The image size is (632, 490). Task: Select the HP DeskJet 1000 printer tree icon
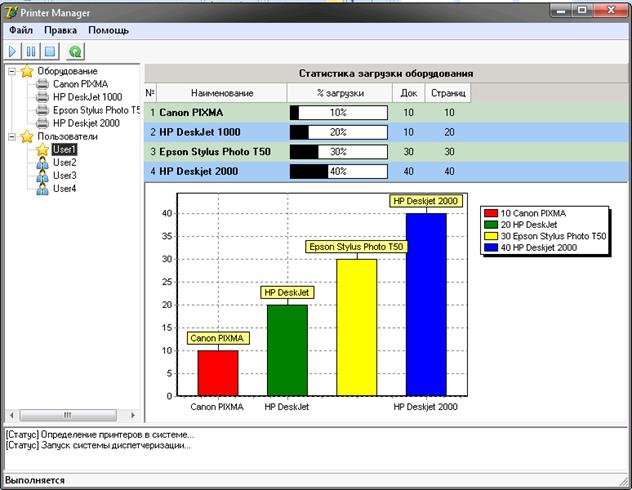click(42, 98)
